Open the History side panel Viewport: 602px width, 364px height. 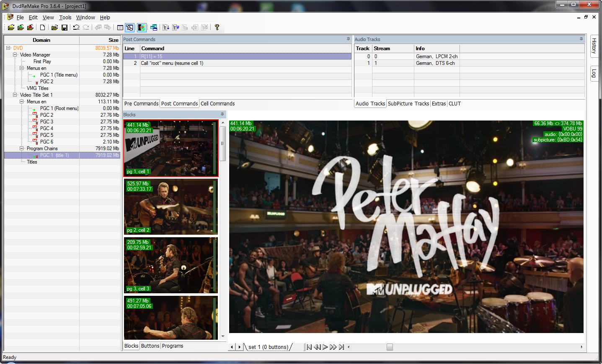[x=594, y=46]
